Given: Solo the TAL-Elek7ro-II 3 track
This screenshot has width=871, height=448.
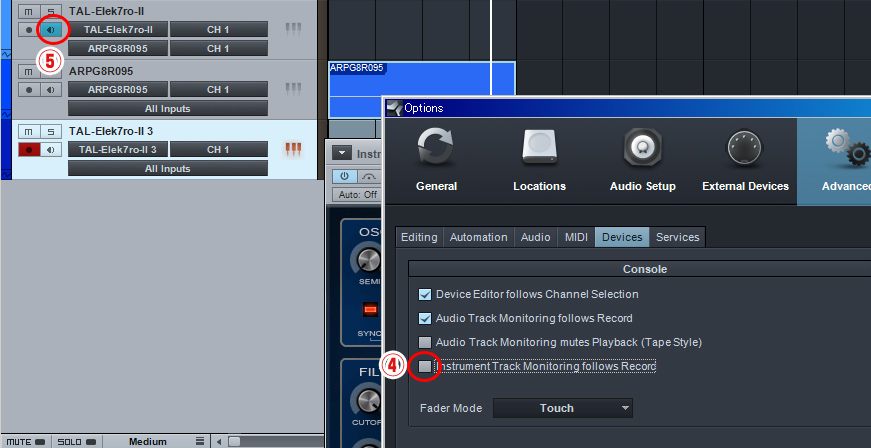Looking at the screenshot, I should coord(49,132).
